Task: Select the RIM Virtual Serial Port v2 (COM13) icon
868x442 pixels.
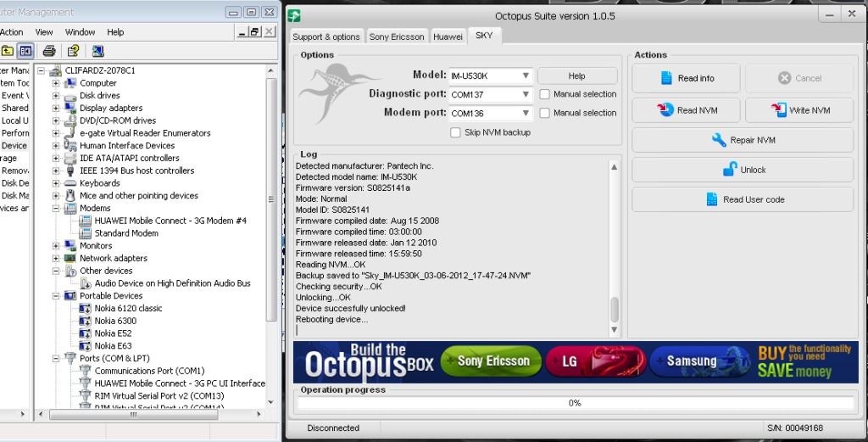Action: pyautogui.click(x=86, y=396)
